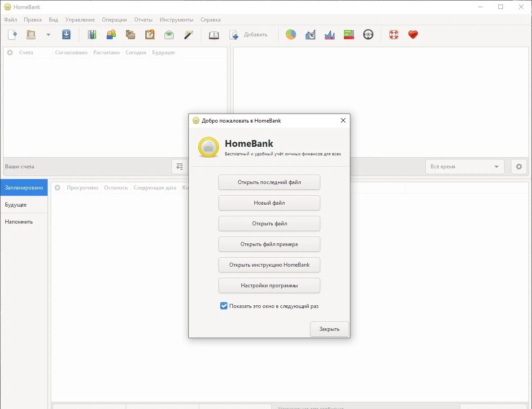Open the payees management icon
Screen dimensions: 532x409
[111, 35]
